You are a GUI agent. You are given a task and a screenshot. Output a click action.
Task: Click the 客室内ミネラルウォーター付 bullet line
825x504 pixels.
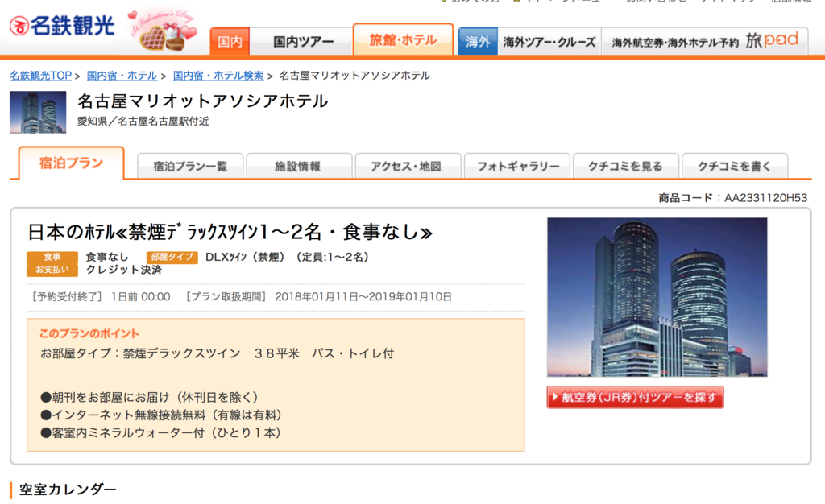161,432
